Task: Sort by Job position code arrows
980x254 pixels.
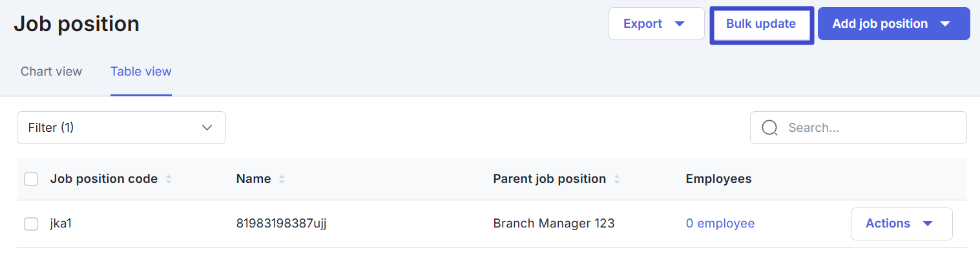Action: tap(169, 179)
